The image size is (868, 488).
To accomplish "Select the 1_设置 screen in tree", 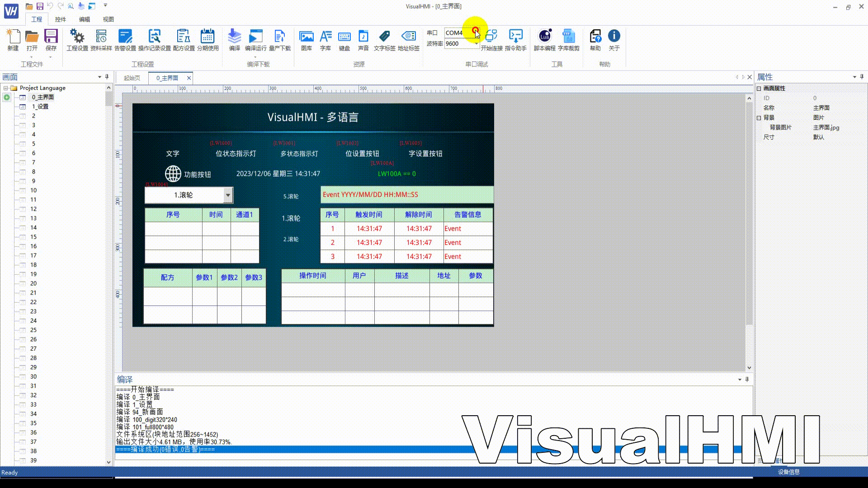I will coord(40,107).
